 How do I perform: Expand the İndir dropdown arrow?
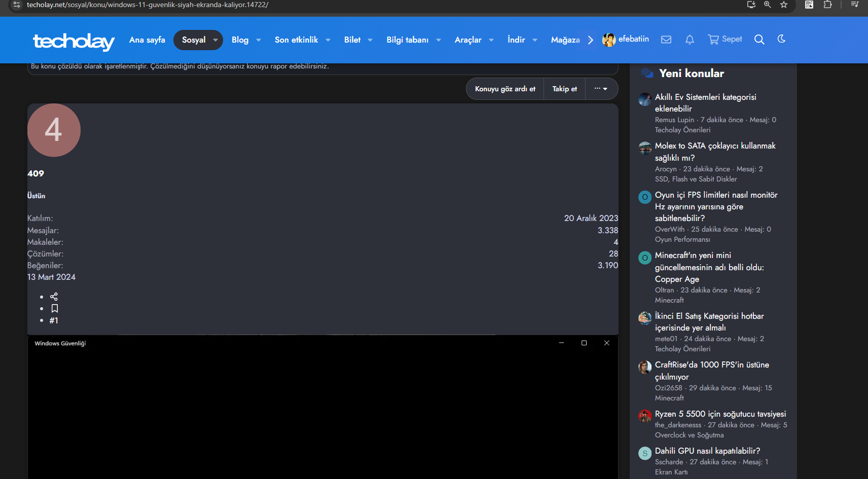[x=535, y=40]
